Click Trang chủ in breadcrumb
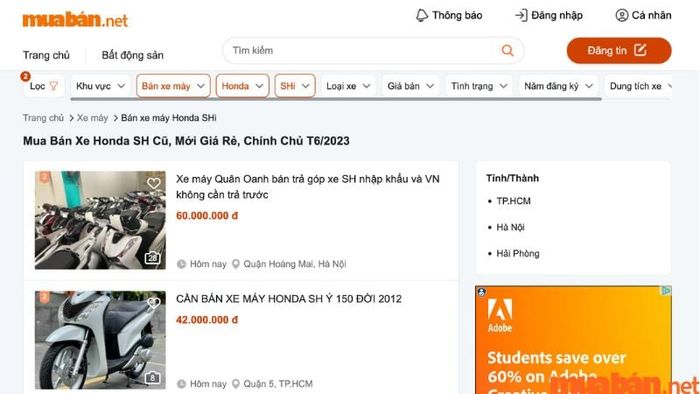Viewport: 700px width, 394px height. pyautogui.click(x=43, y=118)
